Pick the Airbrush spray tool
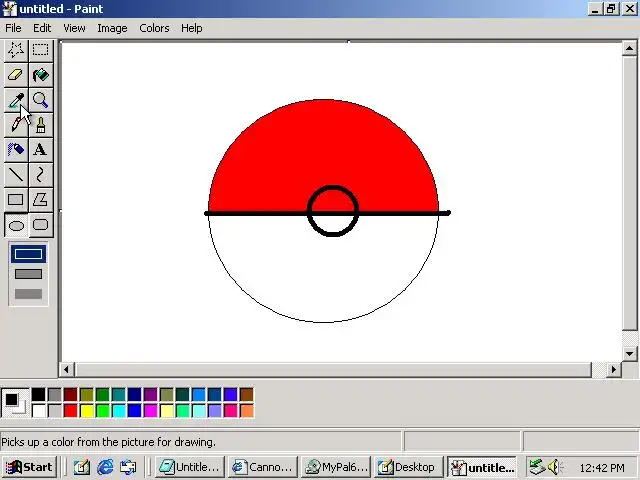The image size is (640, 480). click(x=16, y=149)
